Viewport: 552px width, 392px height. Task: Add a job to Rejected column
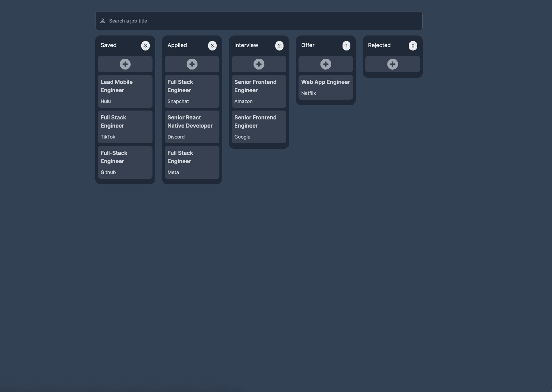[393, 64]
